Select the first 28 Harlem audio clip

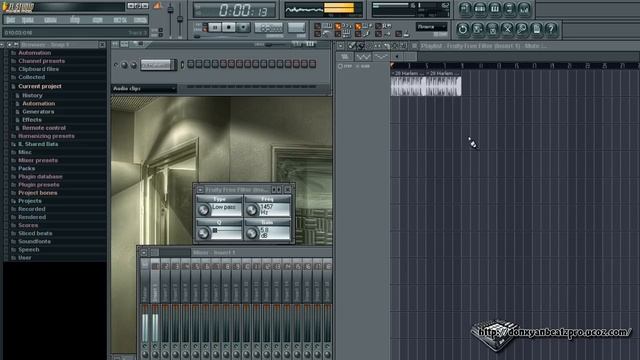[408, 83]
